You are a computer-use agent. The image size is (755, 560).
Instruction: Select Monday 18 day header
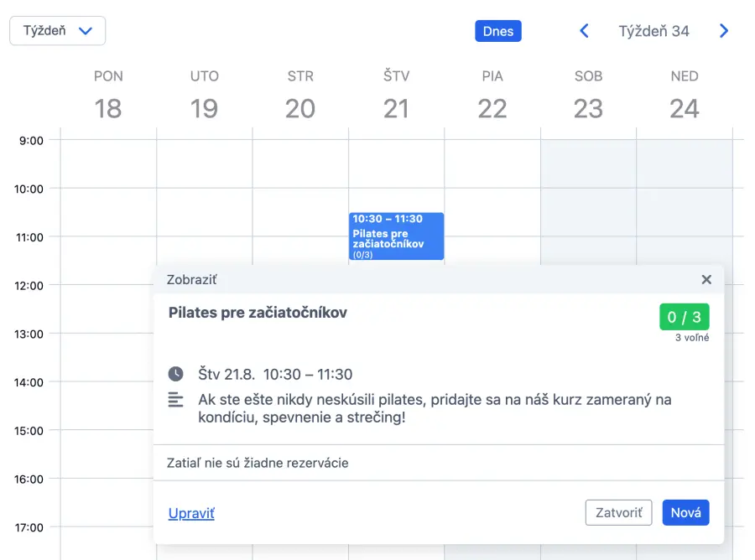[x=108, y=95]
